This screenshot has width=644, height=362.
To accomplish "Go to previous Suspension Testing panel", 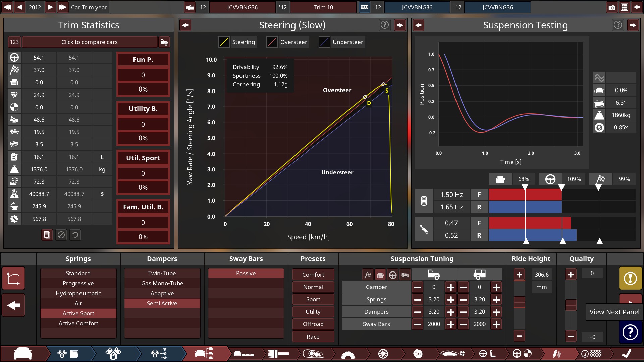I will point(418,25).
